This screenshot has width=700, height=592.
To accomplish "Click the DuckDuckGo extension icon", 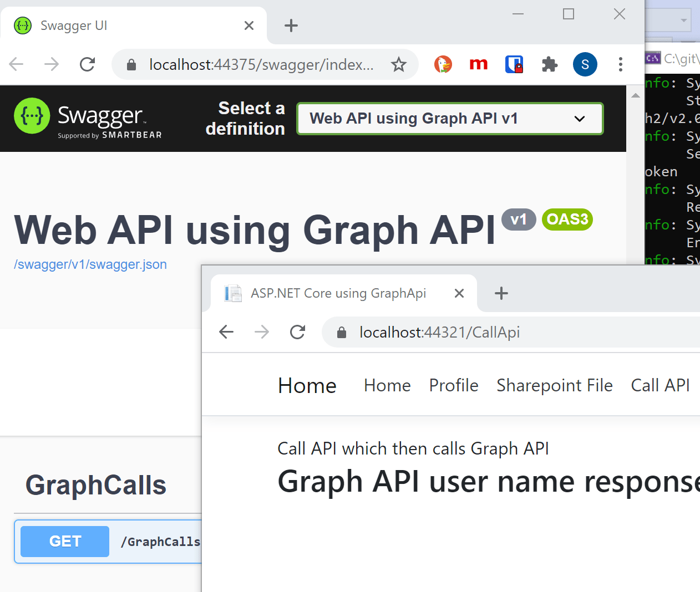I will (443, 65).
